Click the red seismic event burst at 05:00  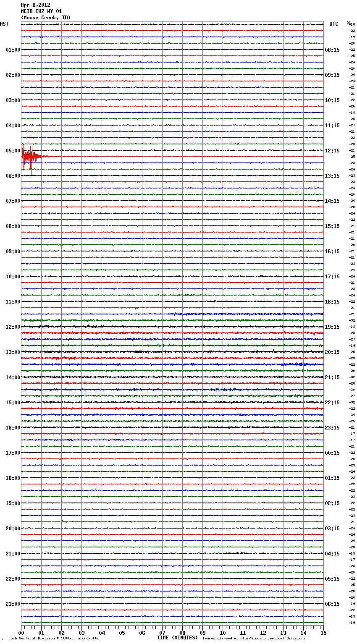click(31, 157)
